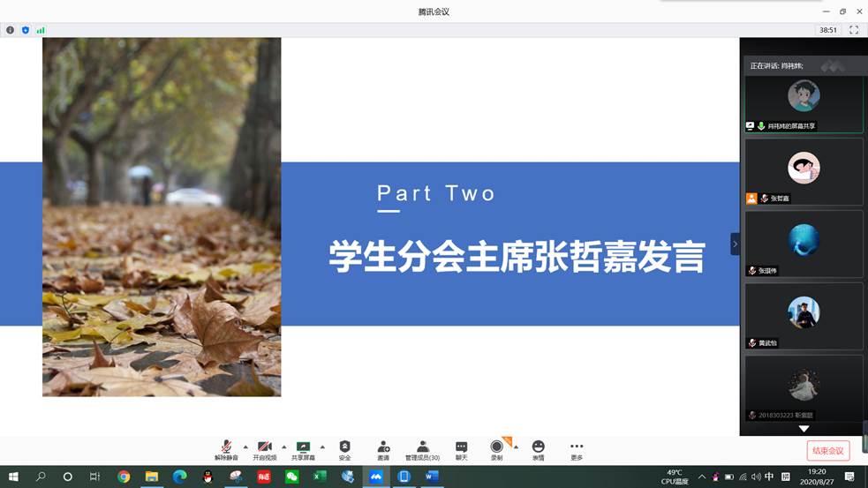The width and height of the screenshot is (868, 488).
Task: Open the Security (安全) settings icon
Action: pos(344,448)
